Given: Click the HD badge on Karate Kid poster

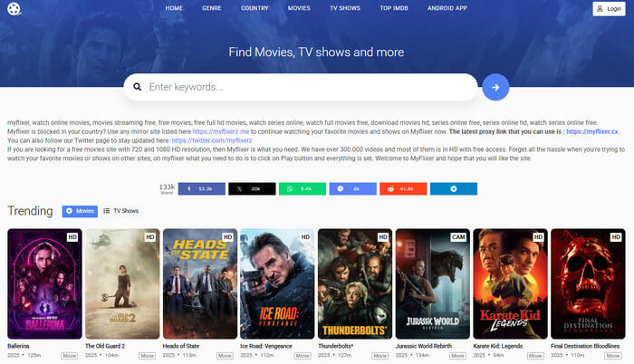Looking at the screenshot, I should pos(538,237).
